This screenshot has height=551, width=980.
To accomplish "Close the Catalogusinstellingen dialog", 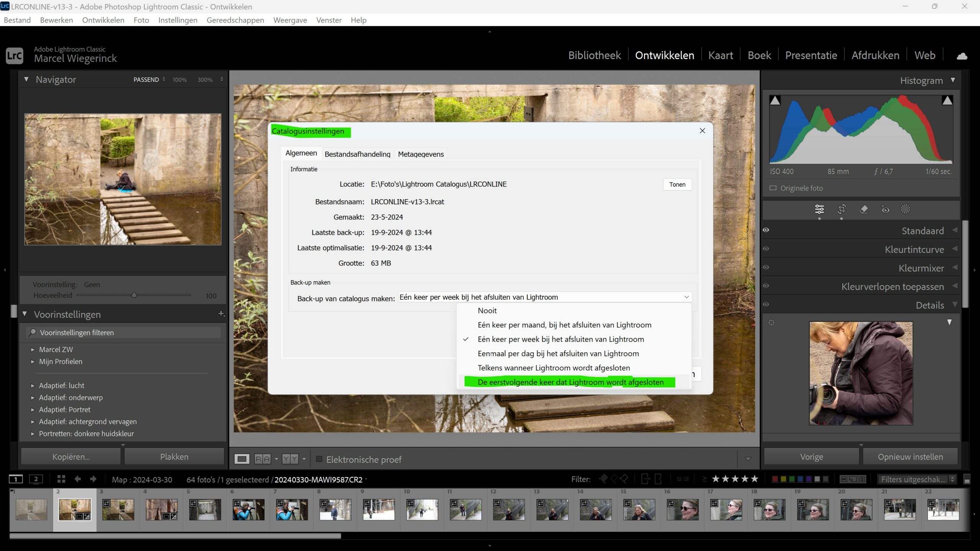I will point(702,131).
